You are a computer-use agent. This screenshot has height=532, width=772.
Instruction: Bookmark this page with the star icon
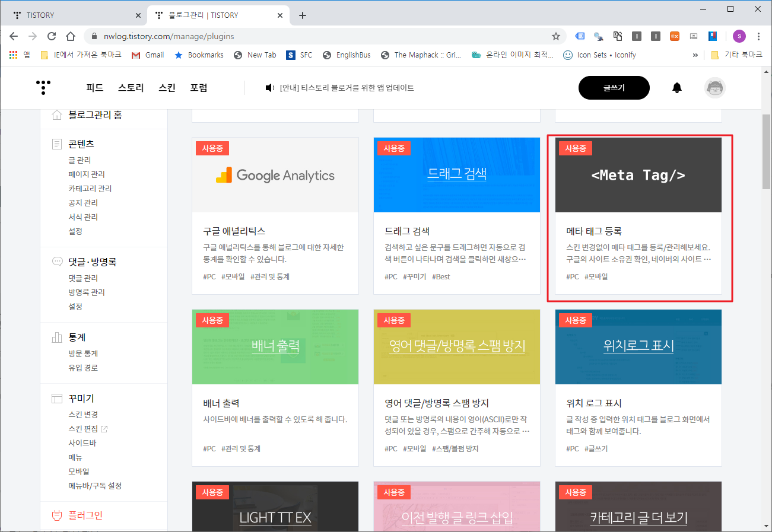(556, 36)
